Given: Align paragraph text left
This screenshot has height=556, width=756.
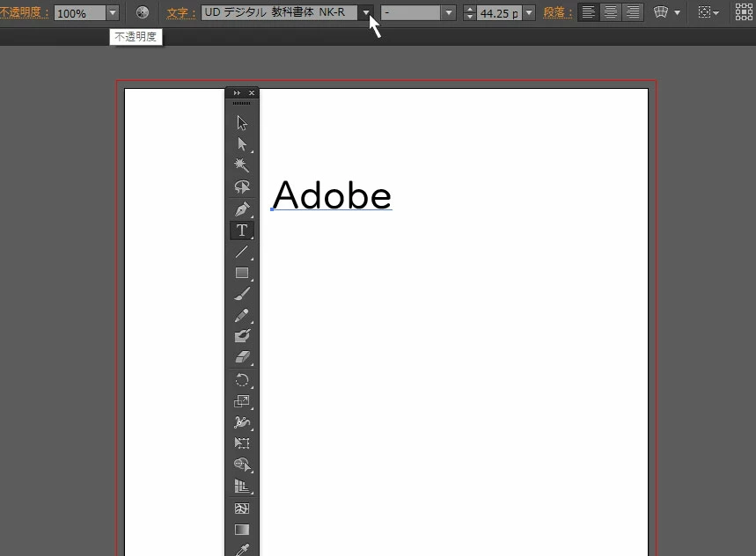Looking at the screenshot, I should [588, 12].
